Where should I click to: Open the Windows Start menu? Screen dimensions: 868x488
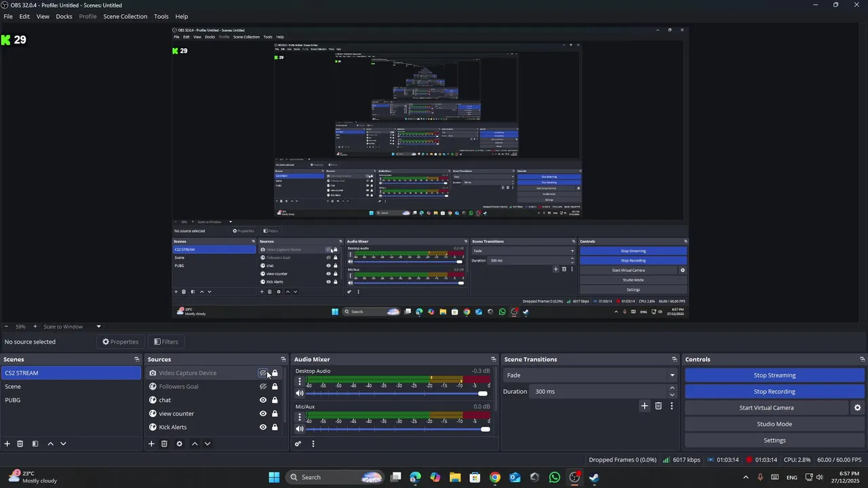pyautogui.click(x=274, y=477)
